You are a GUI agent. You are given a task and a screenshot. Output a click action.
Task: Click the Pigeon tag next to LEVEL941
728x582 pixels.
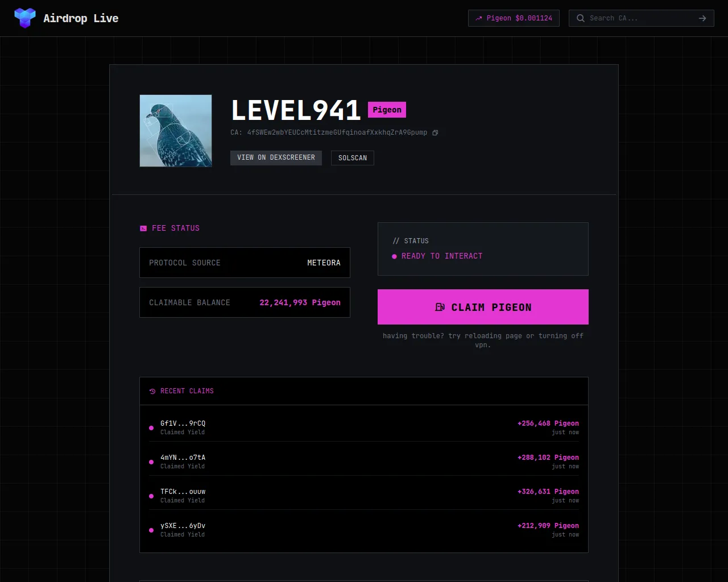387,110
